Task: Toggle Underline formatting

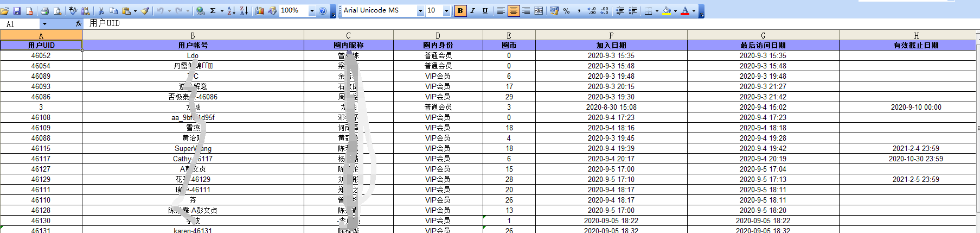Action: 485,10
